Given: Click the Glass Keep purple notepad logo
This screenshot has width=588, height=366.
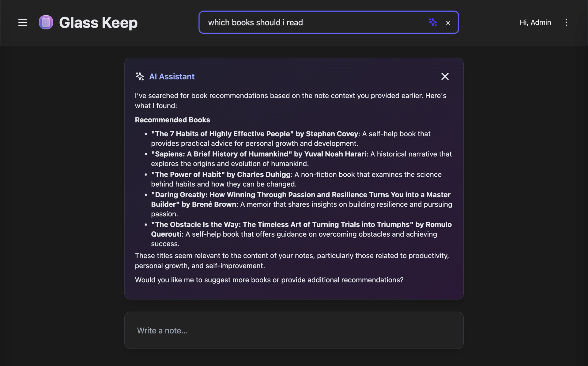Looking at the screenshot, I should point(46,22).
